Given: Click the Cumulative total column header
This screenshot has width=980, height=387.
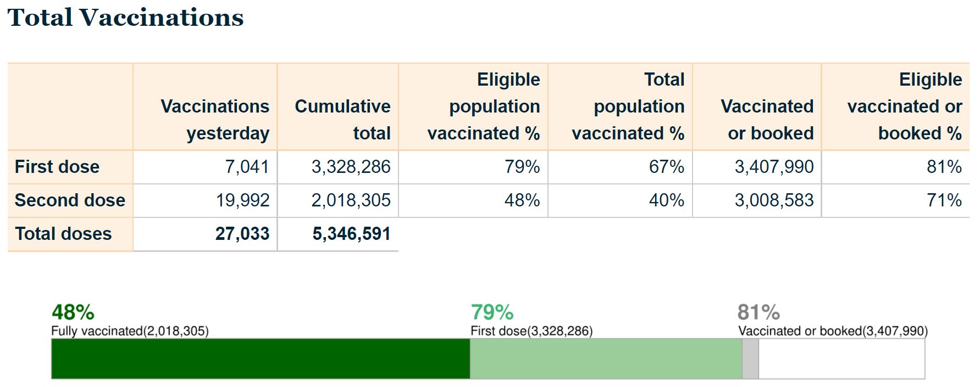Looking at the screenshot, I should point(342,120).
